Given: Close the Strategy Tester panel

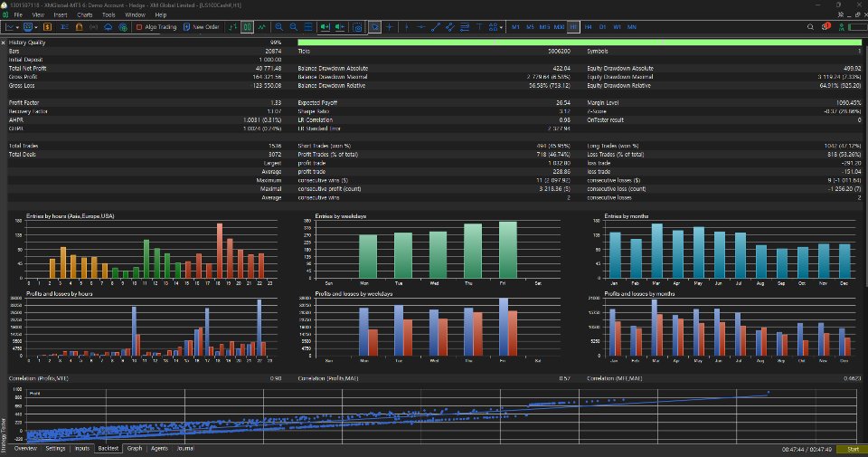Looking at the screenshot, I should pos(4,43).
